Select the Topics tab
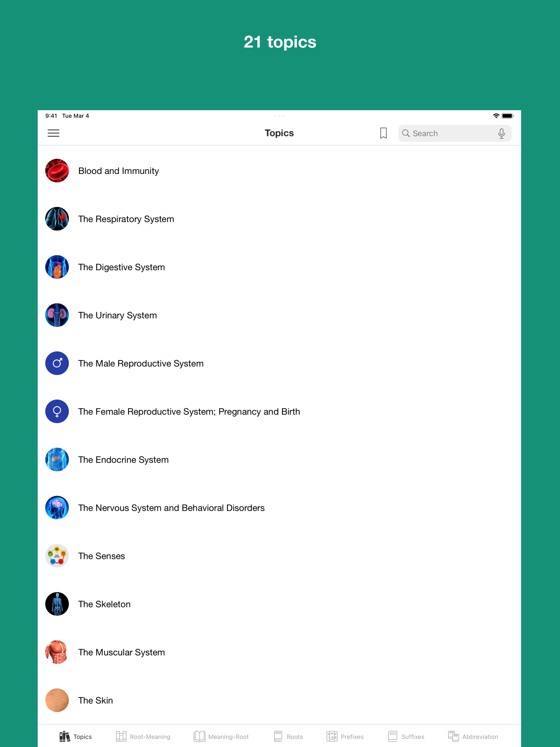 tap(76, 737)
